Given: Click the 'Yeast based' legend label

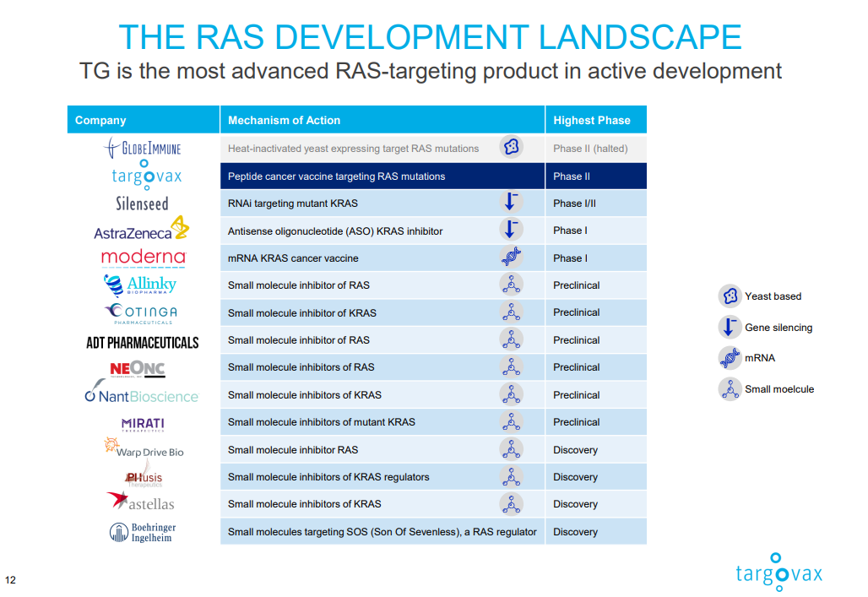Looking at the screenshot, I should (773, 296).
